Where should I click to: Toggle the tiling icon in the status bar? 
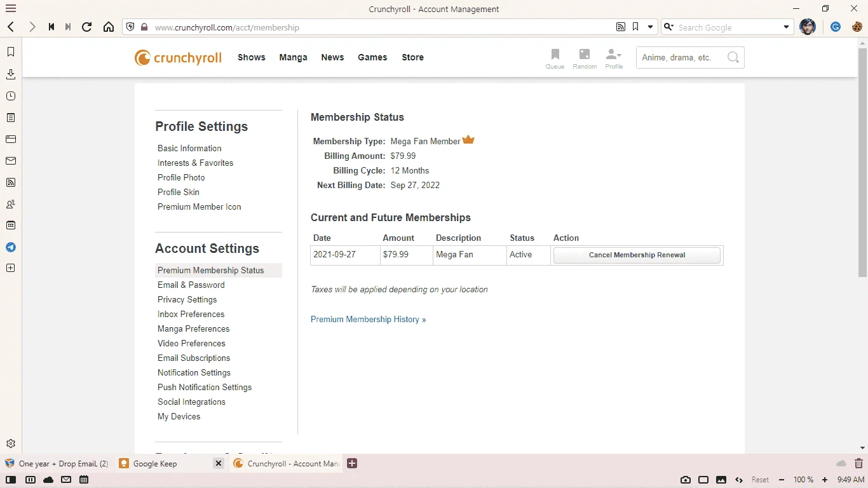click(703, 480)
